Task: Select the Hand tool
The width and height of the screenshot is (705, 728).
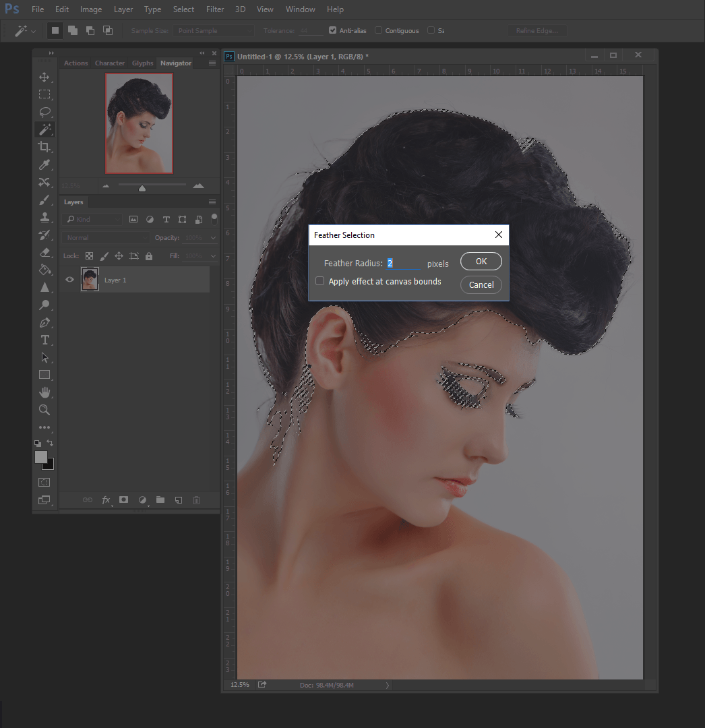Action: point(44,392)
